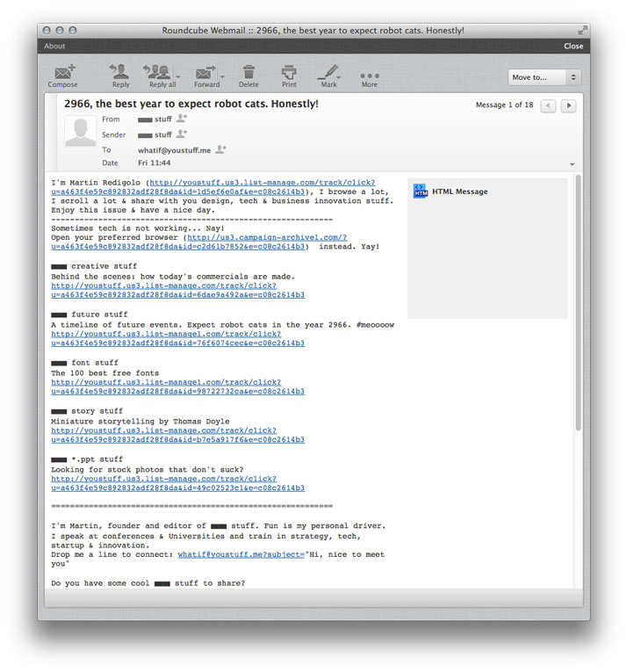627x672 pixels.
Task: Add From sender to contacts
Action: 182,118
